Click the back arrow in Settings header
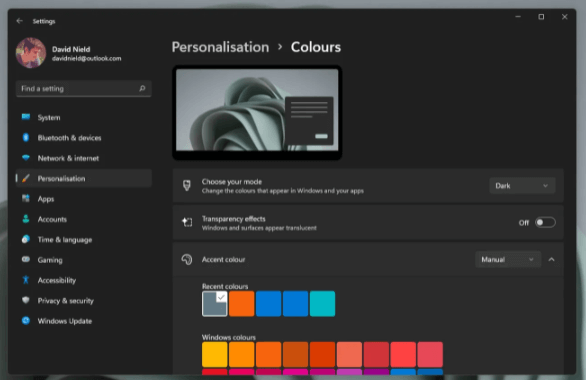The width and height of the screenshot is (586, 380). click(x=19, y=21)
